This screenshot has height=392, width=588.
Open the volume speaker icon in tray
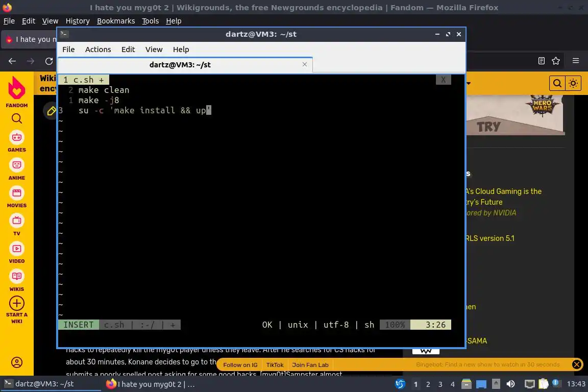coord(510,384)
